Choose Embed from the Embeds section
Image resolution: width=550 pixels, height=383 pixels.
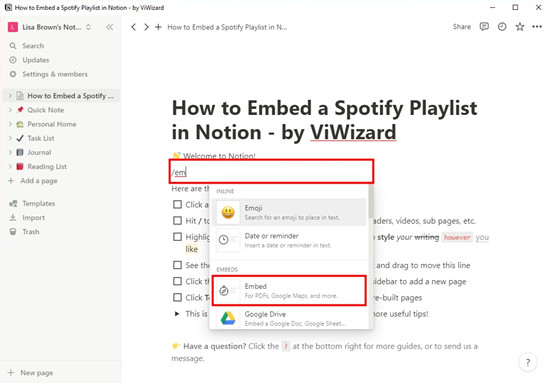click(x=289, y=291)
